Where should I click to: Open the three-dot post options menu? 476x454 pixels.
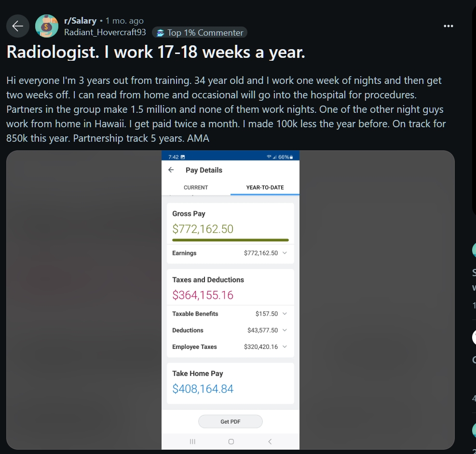[x=448, y=26]
